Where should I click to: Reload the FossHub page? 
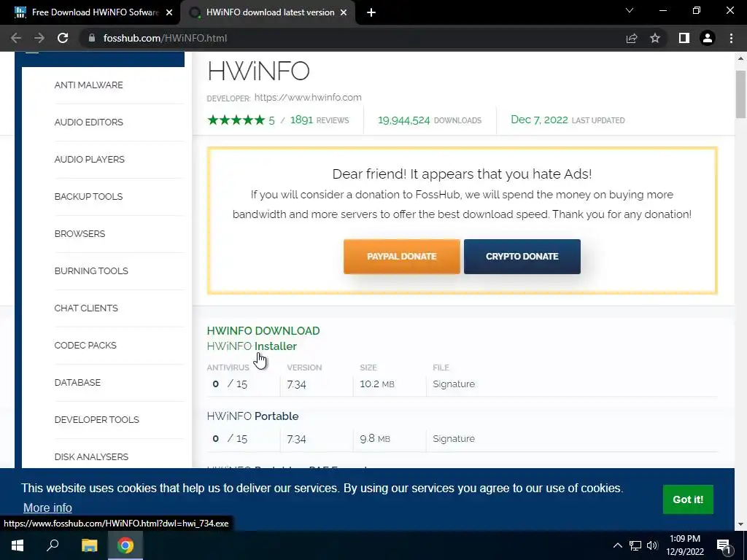tap(63, 38)
